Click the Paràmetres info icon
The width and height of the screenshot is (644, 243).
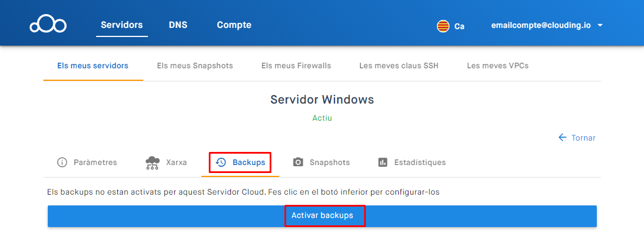[62, 162]
